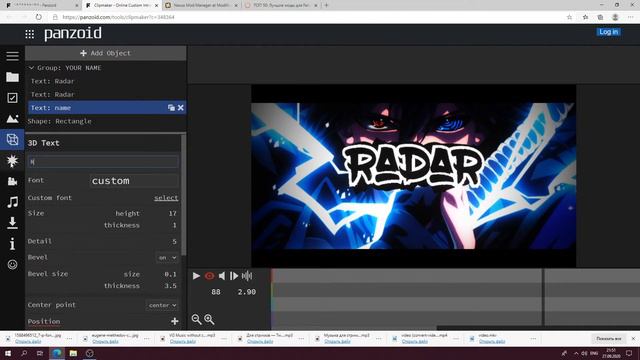Screen dimensions: 640x360
Task: Open the effects starburst icon
Action: coord(12,161)
